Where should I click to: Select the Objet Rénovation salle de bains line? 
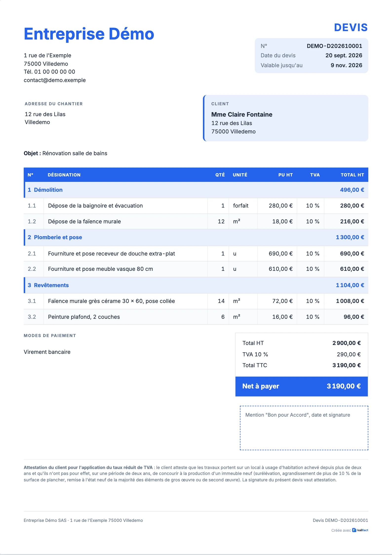coord(65,153)
